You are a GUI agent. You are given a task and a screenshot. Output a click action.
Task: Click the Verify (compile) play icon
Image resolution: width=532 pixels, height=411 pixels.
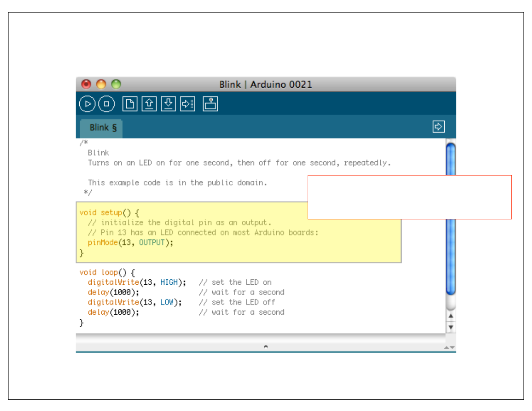[x=87, y=104]
